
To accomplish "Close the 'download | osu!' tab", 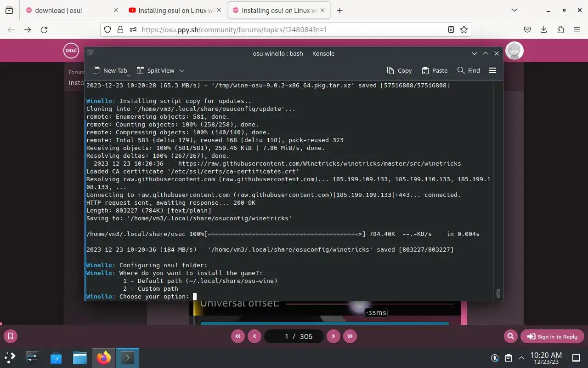I will [115, 10].
